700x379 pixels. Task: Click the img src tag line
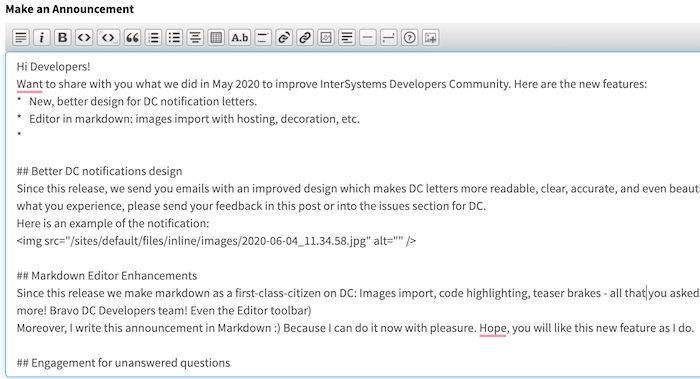click(x=216, y=241)
